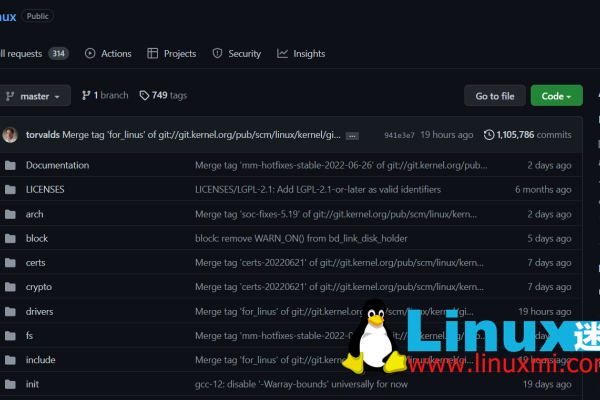Click the folder icon next to arch
600x400 pixels.
click(10, 214)
